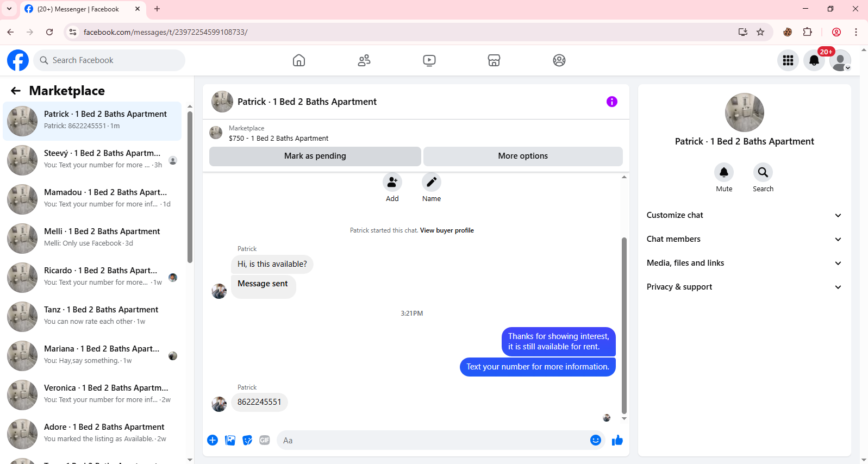The height and width of the screenshot is (464, 868).
Task: Open the emoji picker in message box
Action: click(x=596, y=440)
